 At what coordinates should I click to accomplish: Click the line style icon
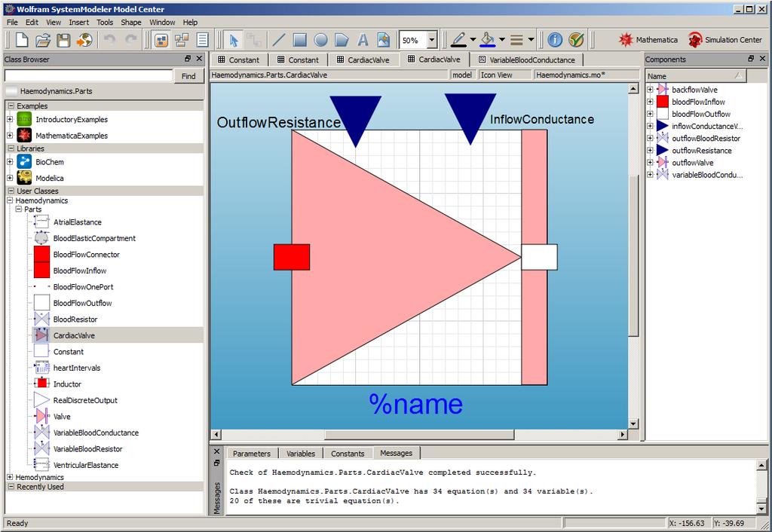tap(516, 40)
